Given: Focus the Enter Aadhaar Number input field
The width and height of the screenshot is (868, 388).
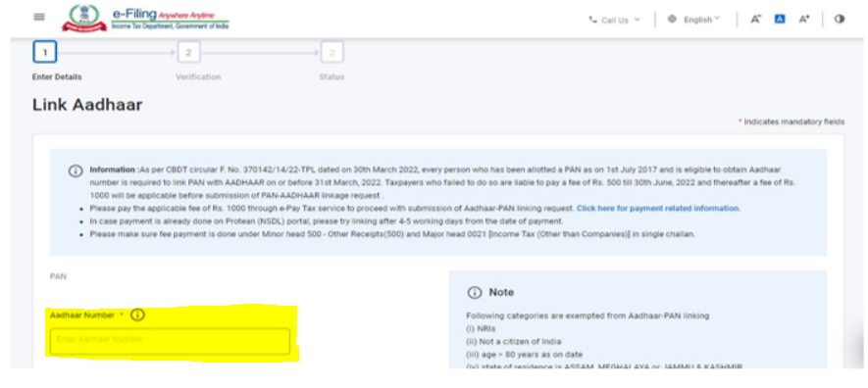Looking at the screenshot, I should (170, 341).
